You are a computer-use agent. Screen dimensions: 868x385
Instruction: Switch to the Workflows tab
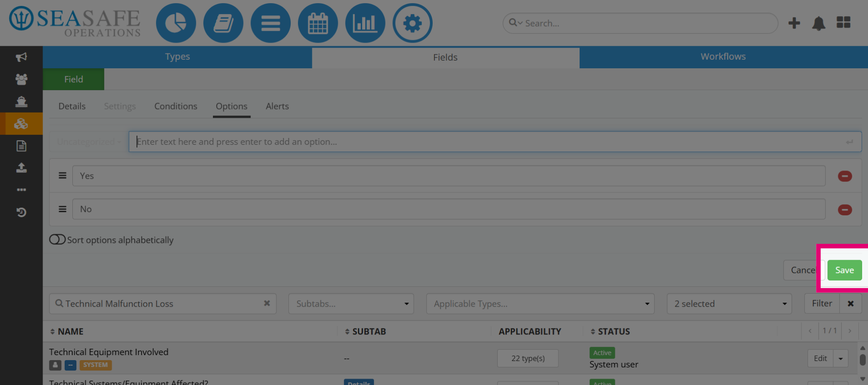(723, 57)
